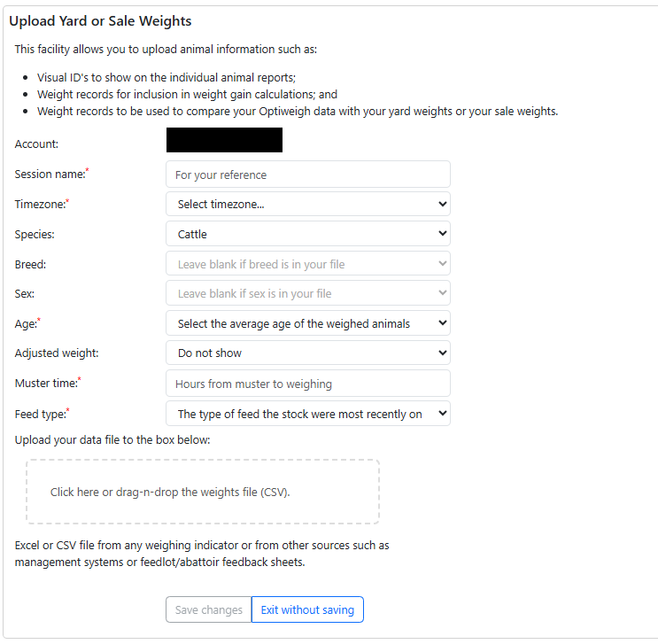The width and height of the screenshot is (658, 644).
Task: Click the redacted Account value box
Action: (224, 140)
